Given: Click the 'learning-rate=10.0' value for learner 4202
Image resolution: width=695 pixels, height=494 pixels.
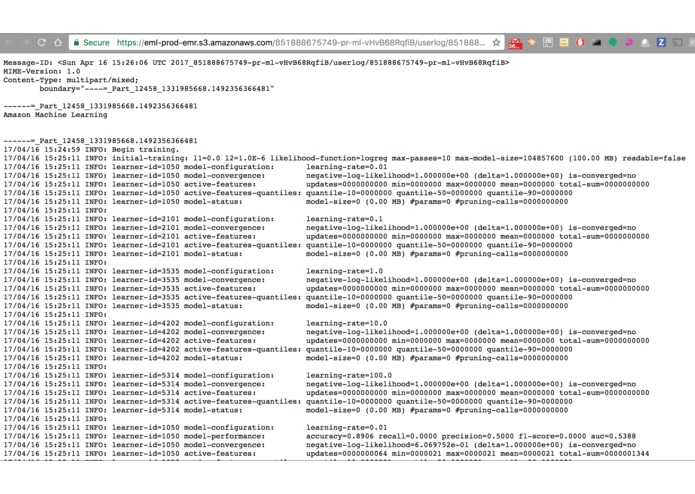Looking at the screenshot, I should point(347,323).
